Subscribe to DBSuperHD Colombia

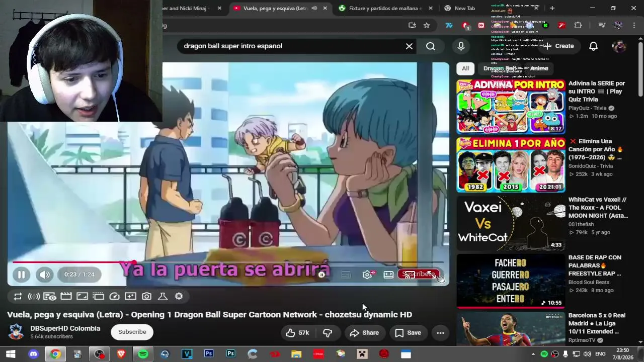132,332
